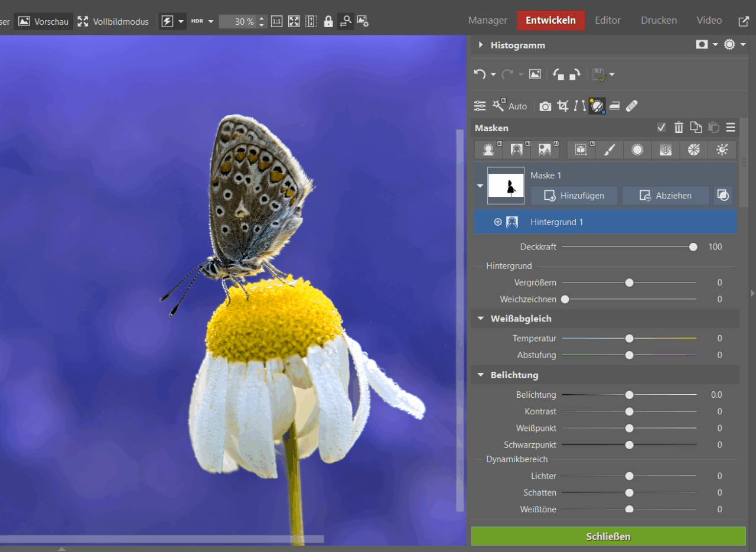Click the Deckkraft slider handle
756x552 pixels.
[693, 247]
